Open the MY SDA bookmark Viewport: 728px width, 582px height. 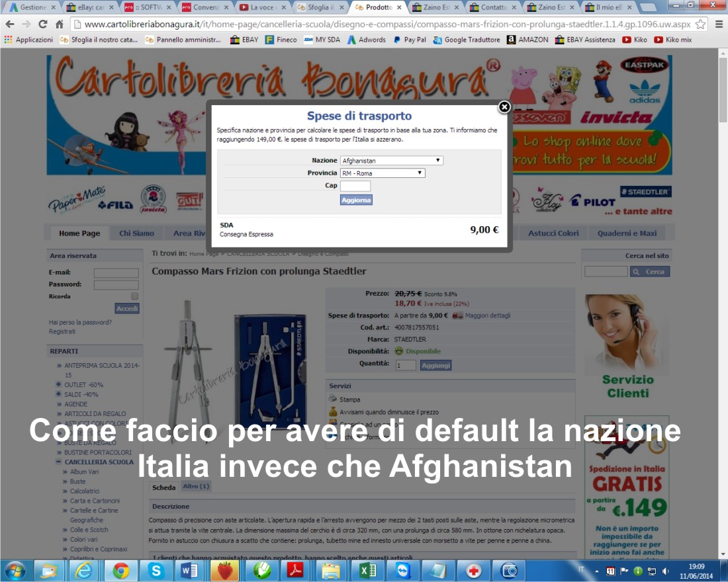tap(322, 40)
